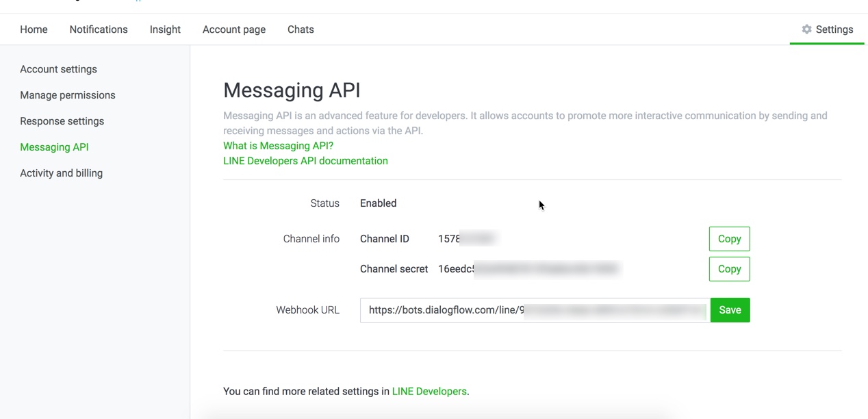868x419 pixels.
Task: Copy the Channel ID
Action: (x=729, y=239)
